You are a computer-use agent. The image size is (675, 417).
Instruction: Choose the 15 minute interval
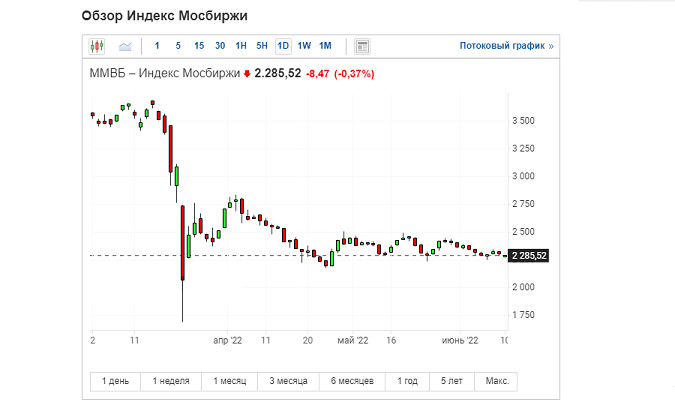tap(199, 46)
